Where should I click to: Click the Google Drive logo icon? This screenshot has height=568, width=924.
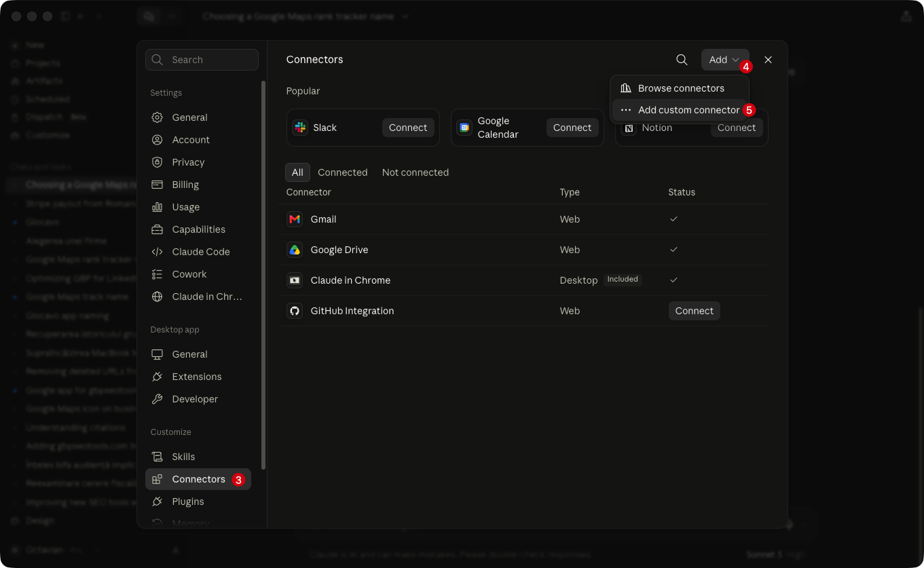point(295,250)
